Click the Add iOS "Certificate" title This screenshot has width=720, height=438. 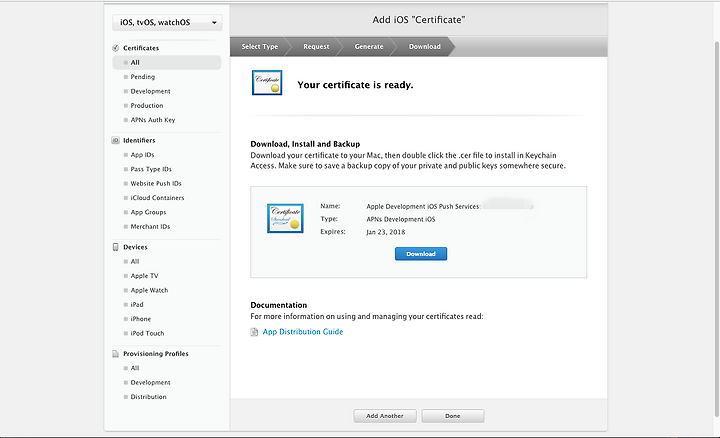point(419,20)
